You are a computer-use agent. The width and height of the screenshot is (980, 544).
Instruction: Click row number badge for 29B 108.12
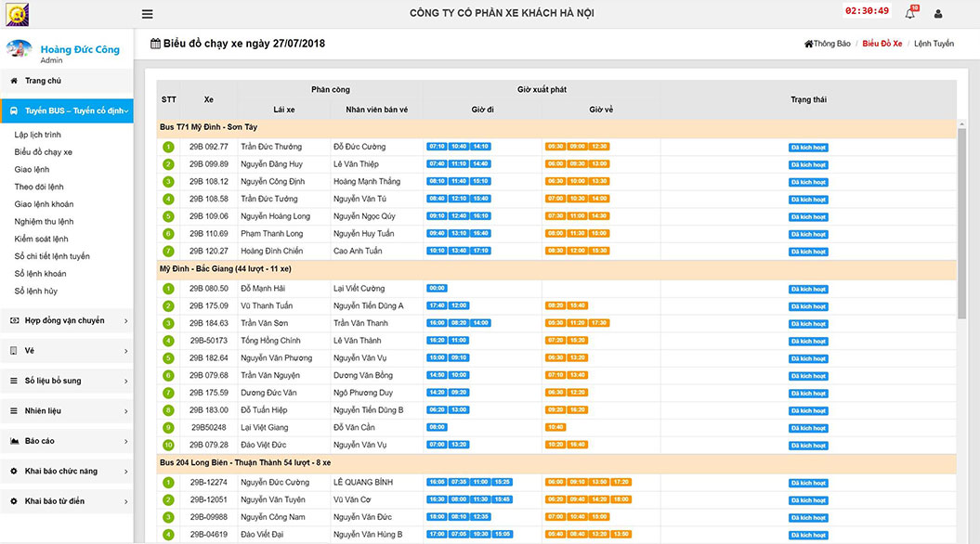click(x=168, y=182)
